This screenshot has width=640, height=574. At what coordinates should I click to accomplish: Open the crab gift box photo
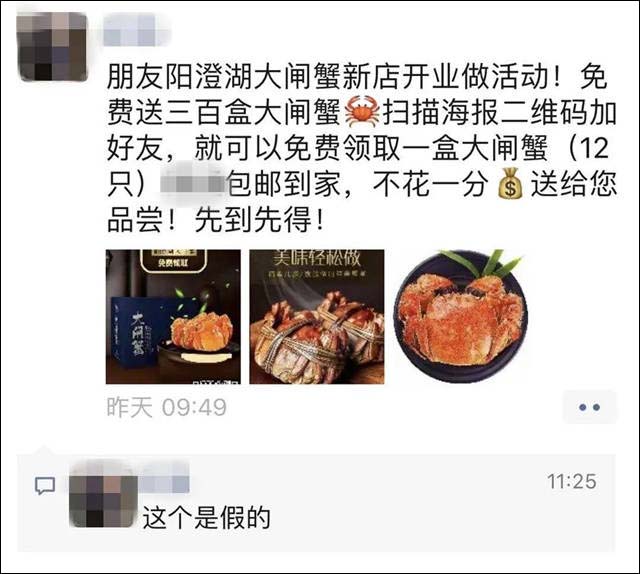pos(173,317)
